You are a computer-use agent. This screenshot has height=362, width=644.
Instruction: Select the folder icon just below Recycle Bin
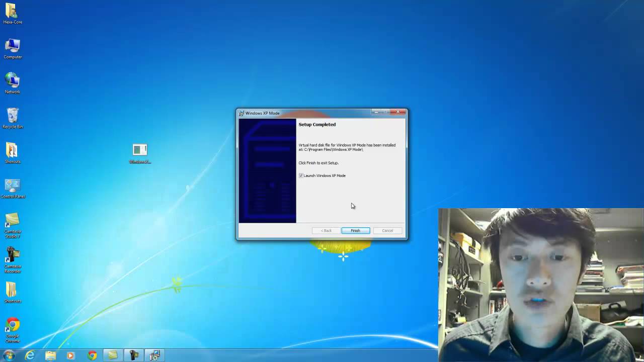(x=13, y=153)
